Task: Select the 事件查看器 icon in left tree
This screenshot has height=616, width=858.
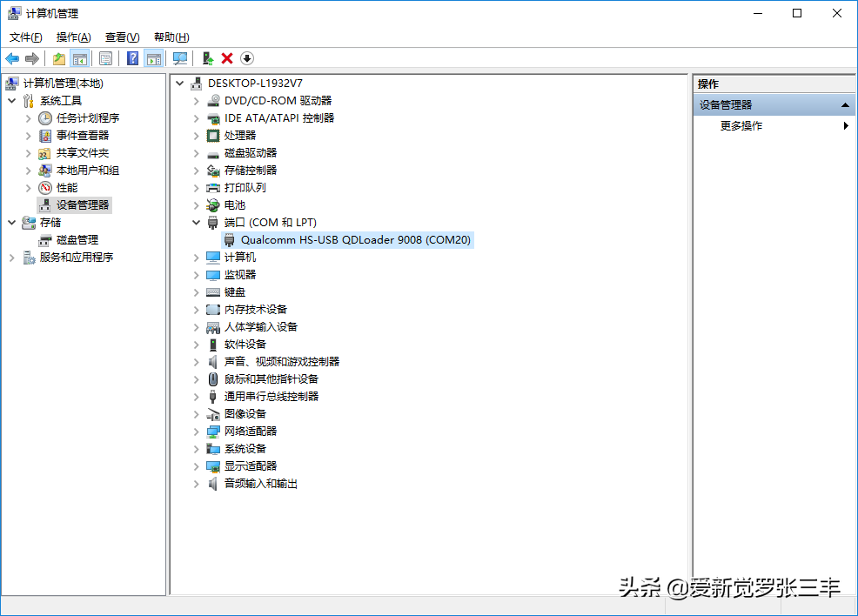Action: (x=45, y=136)
